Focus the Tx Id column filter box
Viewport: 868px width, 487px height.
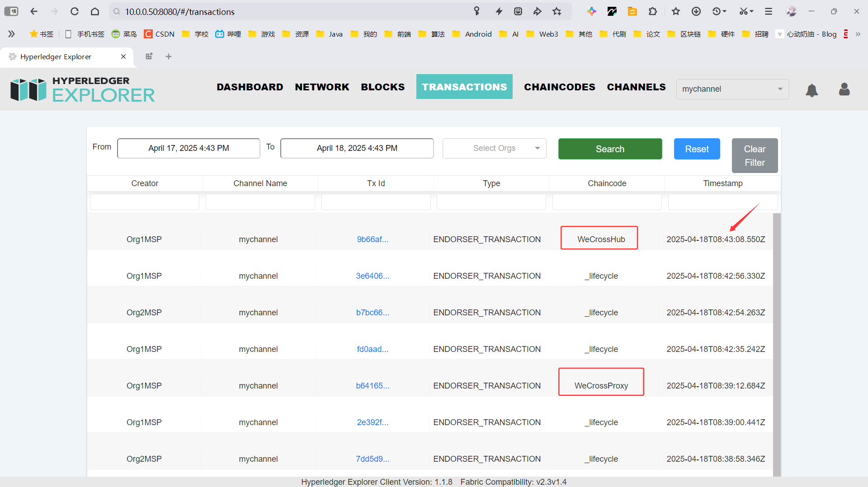coord(376,202)
